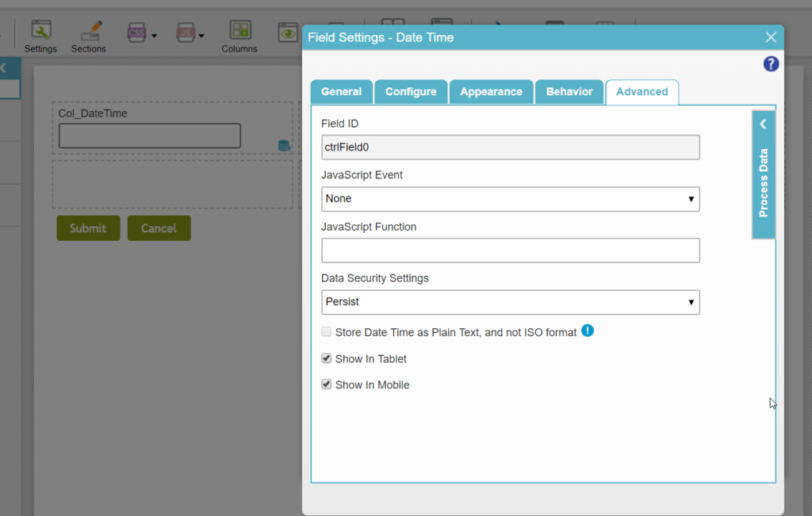The height and width of the screenshot is (516, 812).
Task: Disable Show In Tablet
Action: pyautogui.click(x=326, y=357)
